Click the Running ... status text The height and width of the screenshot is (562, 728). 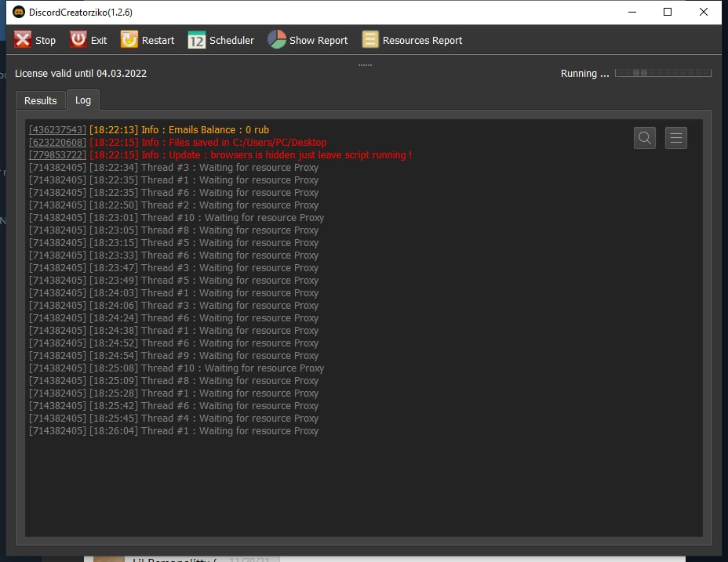[584, 74]
